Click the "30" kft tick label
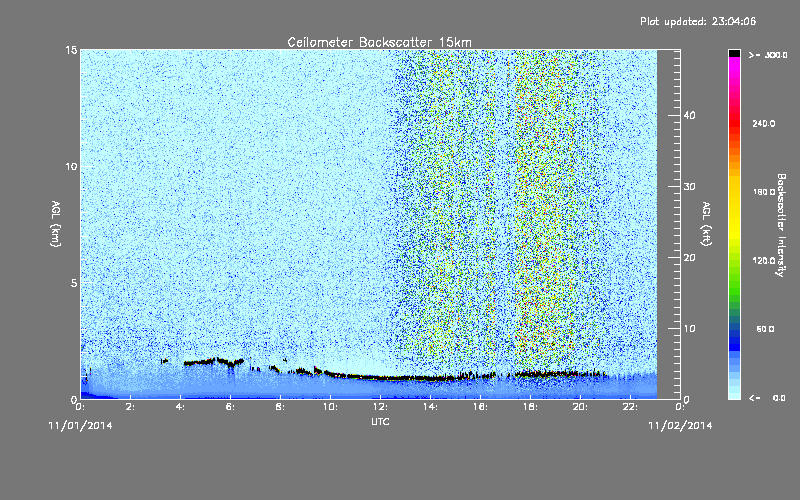The width and height of the screenshot is (800, 500). pyautogui.click(x=689, y=186)
